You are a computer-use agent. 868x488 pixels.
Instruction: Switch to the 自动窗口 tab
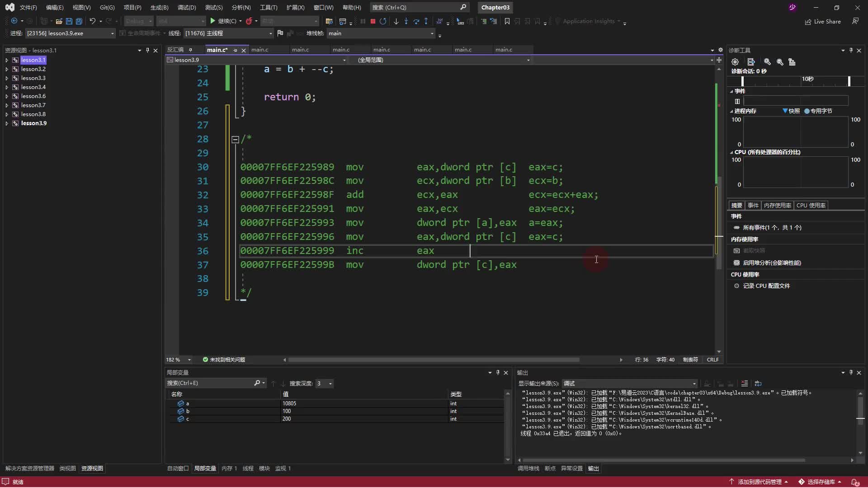[x=178, y=469]
